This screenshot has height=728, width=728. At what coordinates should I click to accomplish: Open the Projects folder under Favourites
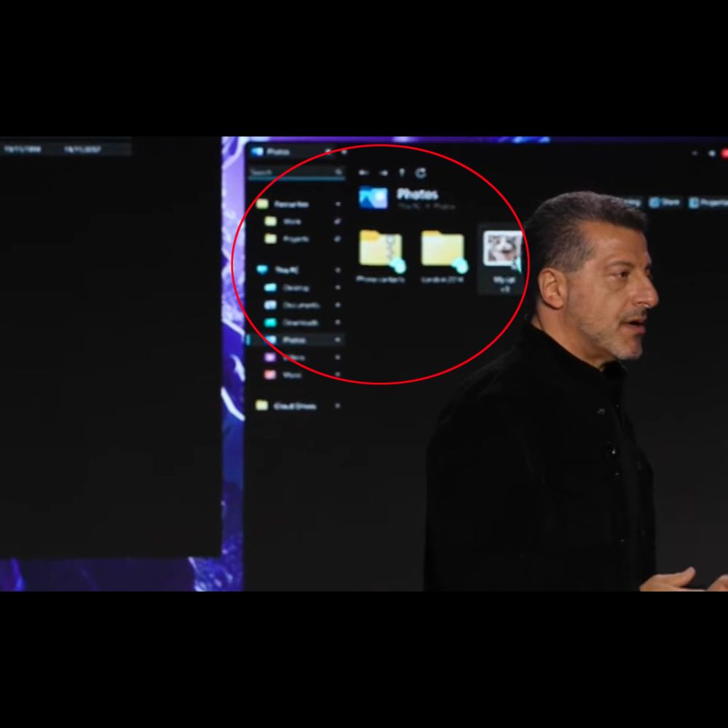[296, 239]
